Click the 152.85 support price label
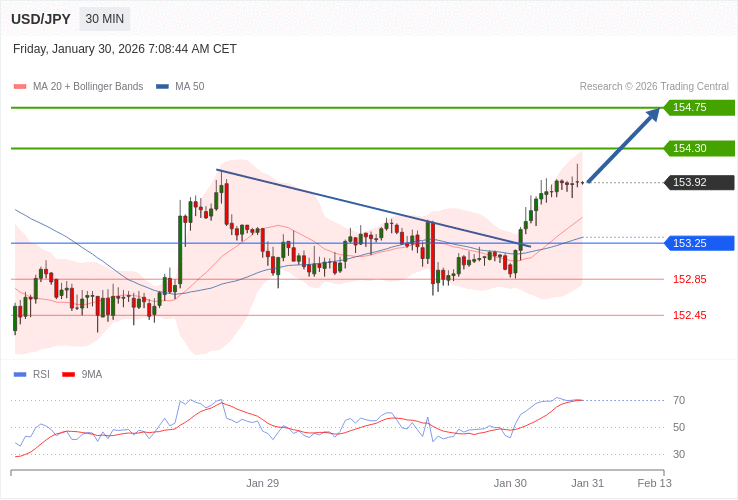The width and height of the screenshot is (738, 500). pos(690,279)
